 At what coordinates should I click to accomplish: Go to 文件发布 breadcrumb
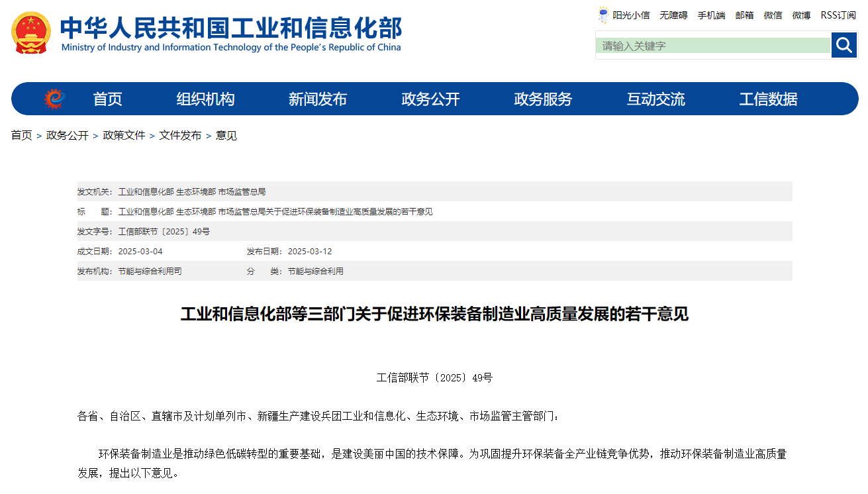pos(180,136)
